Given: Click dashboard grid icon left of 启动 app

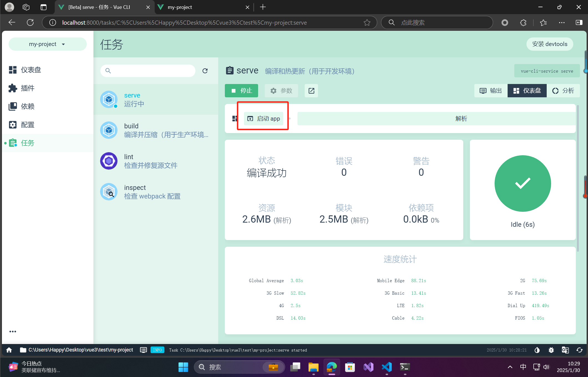Looking at the screenshot, I should pyautogui.click(x=235, y=119).
